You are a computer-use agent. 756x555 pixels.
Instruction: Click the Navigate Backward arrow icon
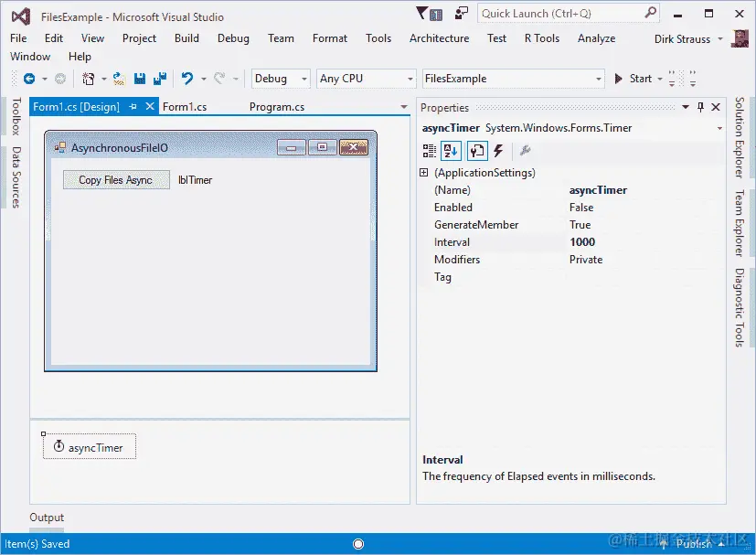coord(29,79)
